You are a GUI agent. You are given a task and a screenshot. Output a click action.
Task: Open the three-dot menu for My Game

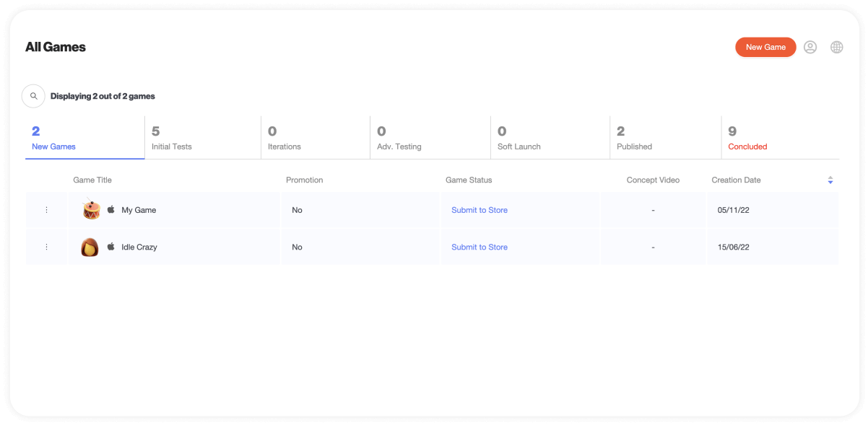[x=47, y=210]
